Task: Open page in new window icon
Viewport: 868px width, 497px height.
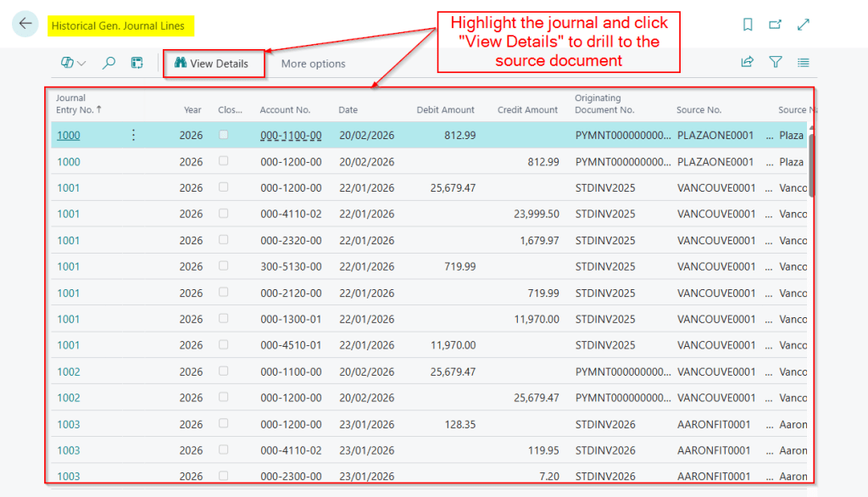Action: (x=775, y=25)
